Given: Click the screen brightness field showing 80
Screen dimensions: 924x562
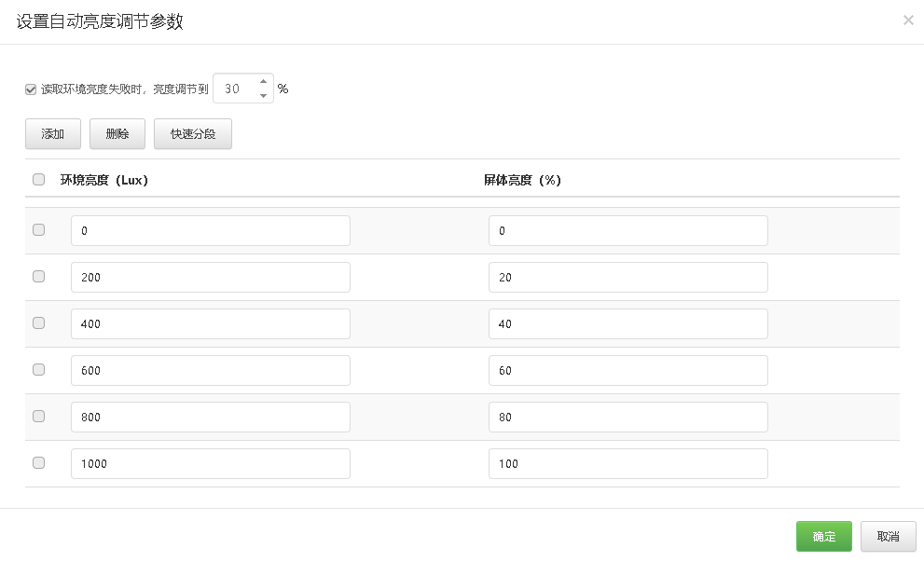Looking at the screenshot, I should pos(627,417).
